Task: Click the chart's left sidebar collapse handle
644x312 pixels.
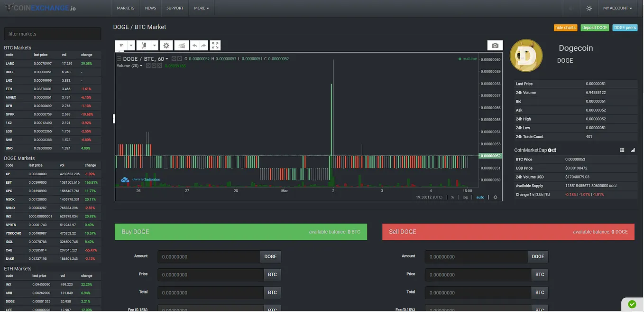Action: (x=114, y=119)
